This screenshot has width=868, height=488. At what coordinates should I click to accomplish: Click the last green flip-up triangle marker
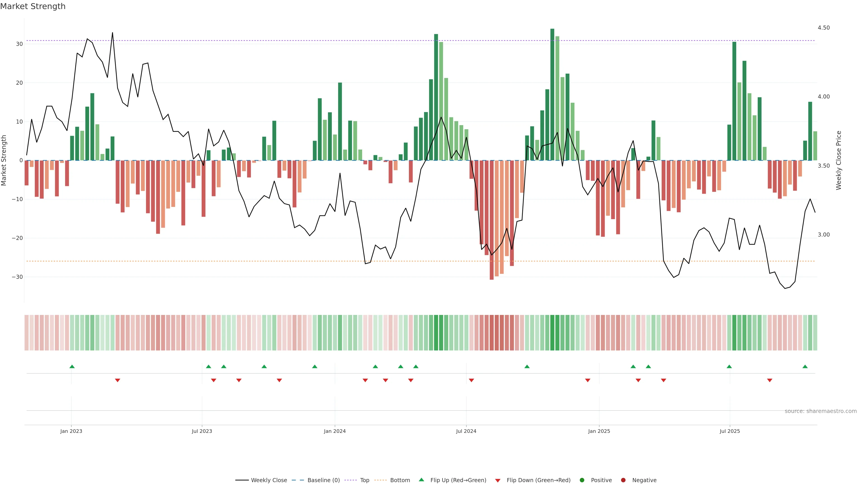coord(805,366)
